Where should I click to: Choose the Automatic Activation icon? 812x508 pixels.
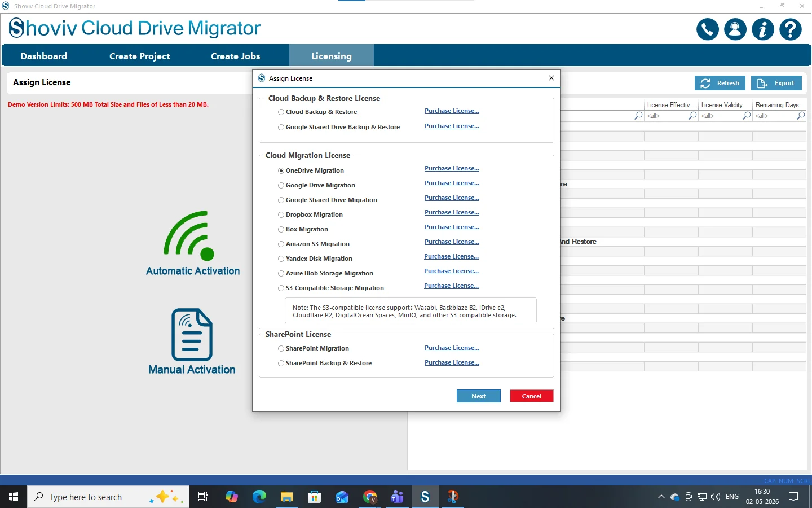[x=189, y=235]
